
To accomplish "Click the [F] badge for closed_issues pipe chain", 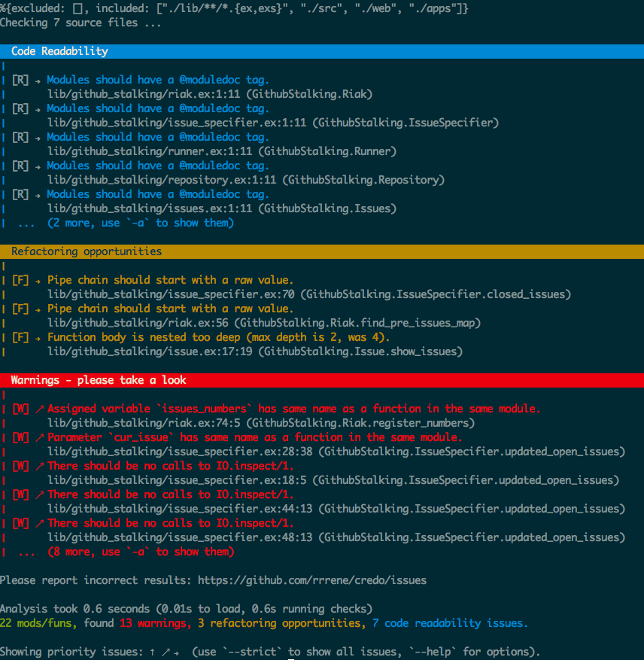I will tap(20, 279).
